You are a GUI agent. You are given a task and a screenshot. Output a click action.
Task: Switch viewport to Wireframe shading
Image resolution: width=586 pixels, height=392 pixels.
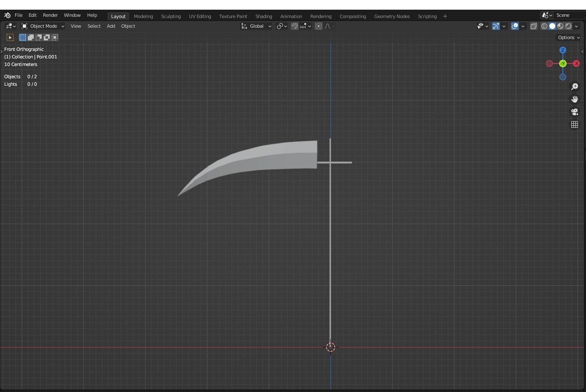click(x=544, y=26)
